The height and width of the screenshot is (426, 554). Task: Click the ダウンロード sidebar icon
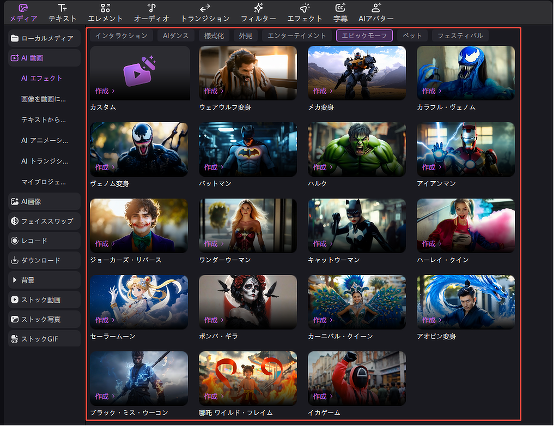pyautogui.click(x=14, y=261)
